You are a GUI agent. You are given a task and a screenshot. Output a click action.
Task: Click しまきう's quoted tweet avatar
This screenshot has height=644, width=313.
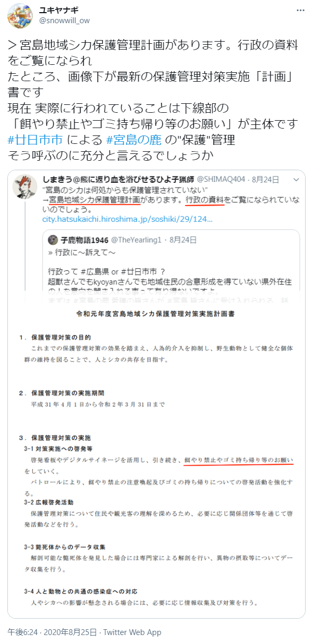point(24,186)
